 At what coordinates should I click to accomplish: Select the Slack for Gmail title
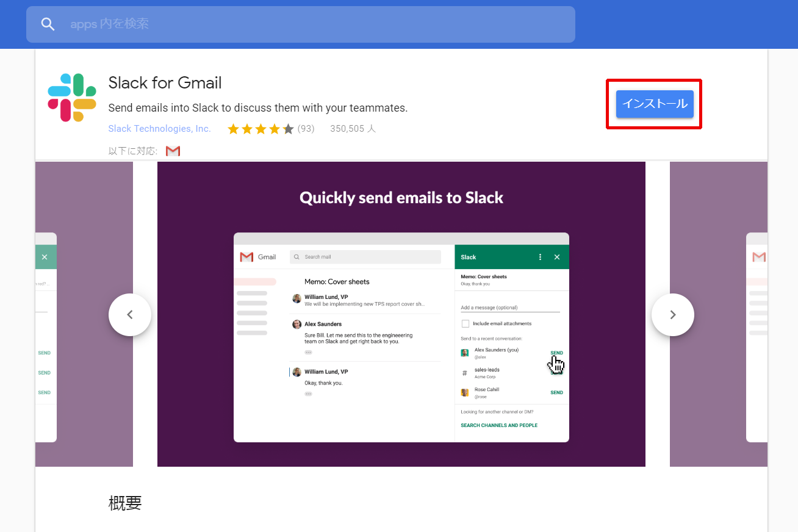click(x=165, y=82)
